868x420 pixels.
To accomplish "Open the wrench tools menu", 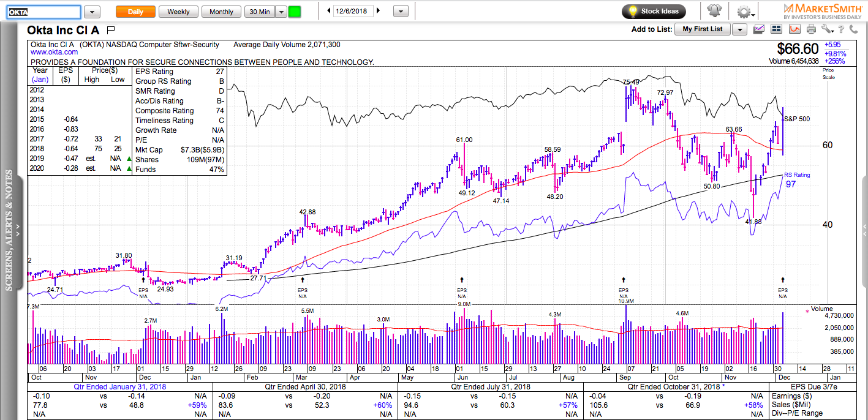I will point(828,29).
